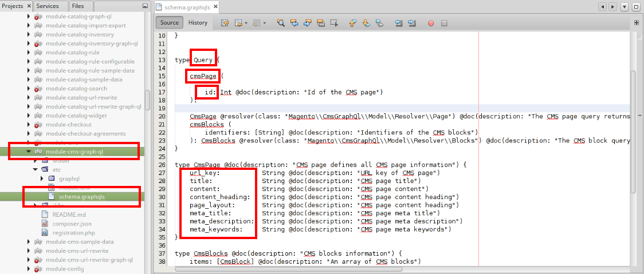Image resolution: width=644 pixels, height=274 pixels.
Task: Jump to previous bookmark icon
Action: 353,23
